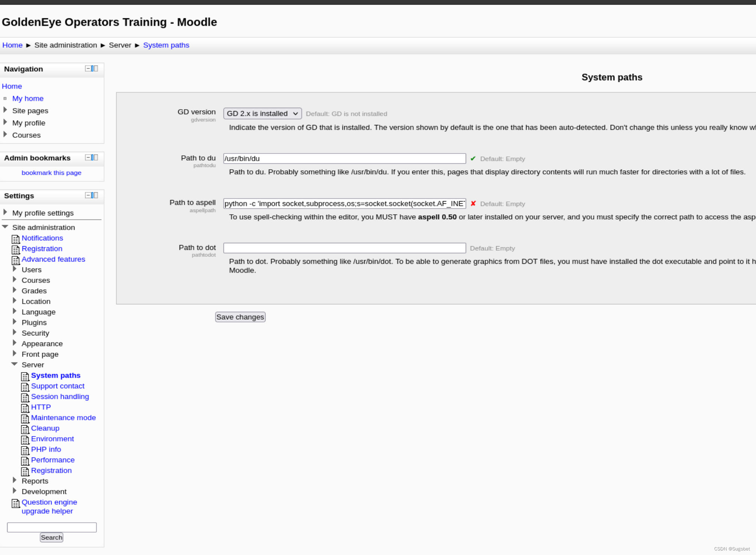756x555 pixels.
Task: Click the page icon beside Environment
Action: (x=25, y=439)
